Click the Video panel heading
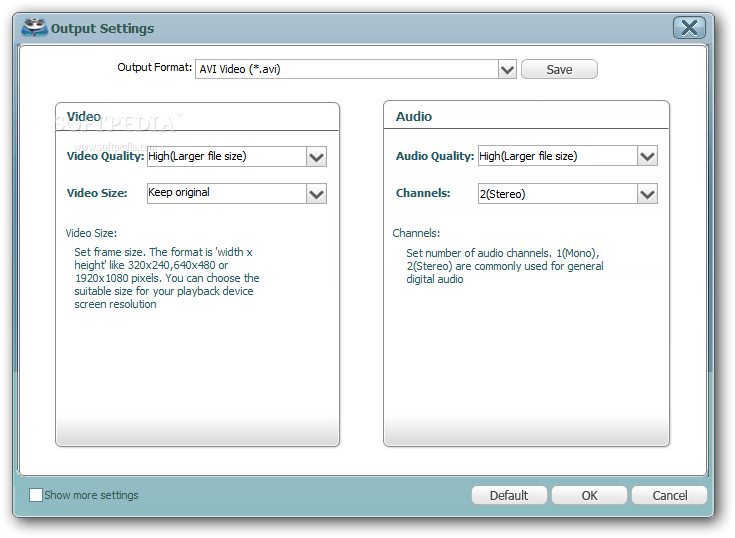This screenshot has width=735, height=538. (84, 116)
